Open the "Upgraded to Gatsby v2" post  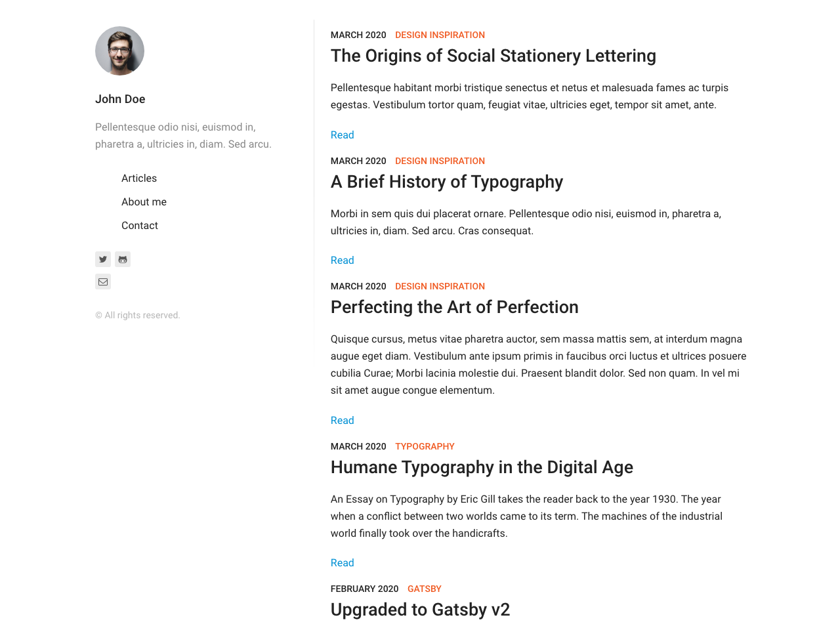click(420, 610)
